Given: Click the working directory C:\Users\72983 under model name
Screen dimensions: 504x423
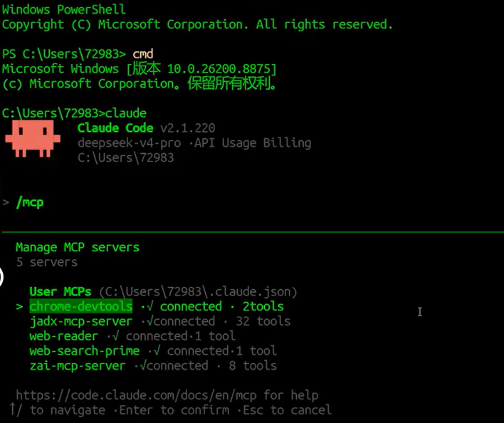Looking at the screenshot, I should (126, 158).
